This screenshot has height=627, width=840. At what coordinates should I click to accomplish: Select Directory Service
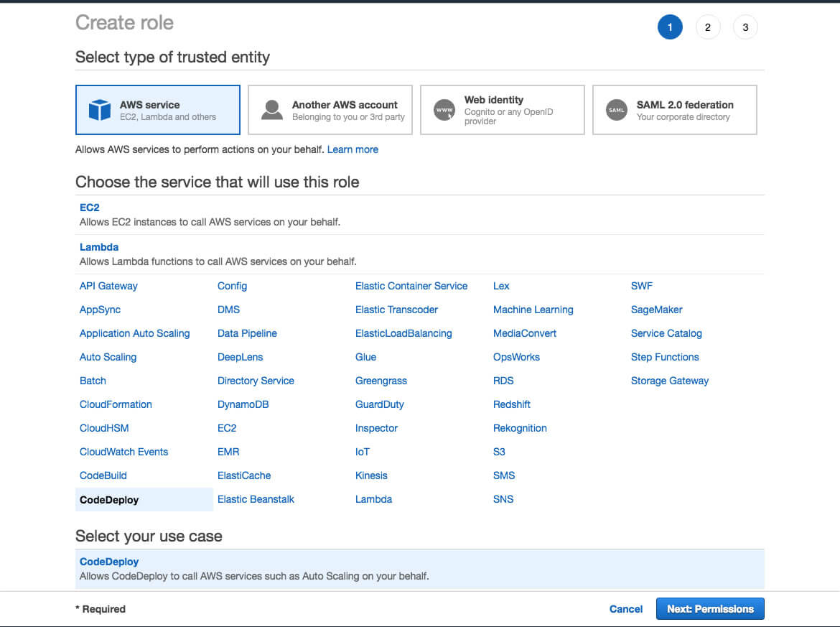(x=256, y=381)
